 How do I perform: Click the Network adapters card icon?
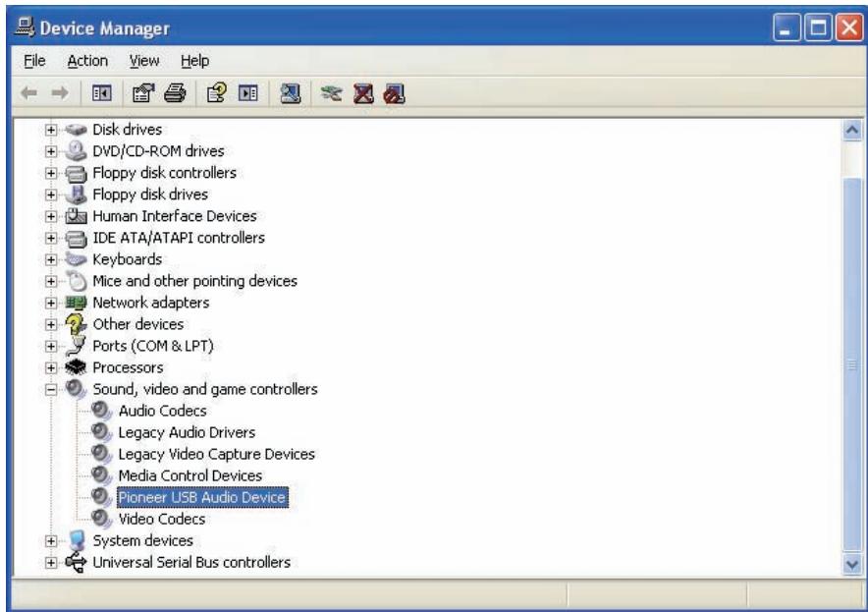coord(76,303)
